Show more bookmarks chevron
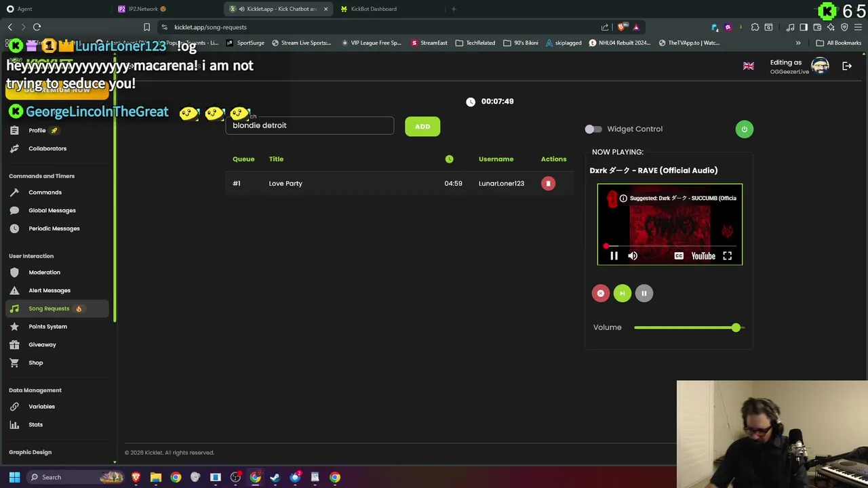 click(x=798, y=43)
